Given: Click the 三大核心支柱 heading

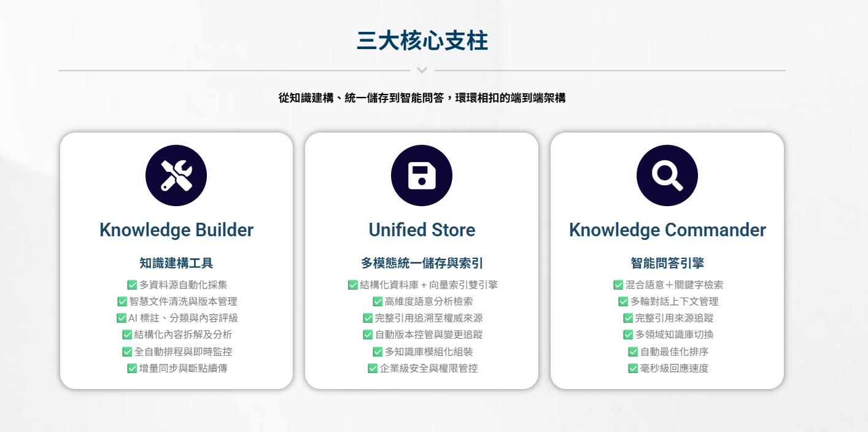Looking at the screenshot, I should coord(422,41).
